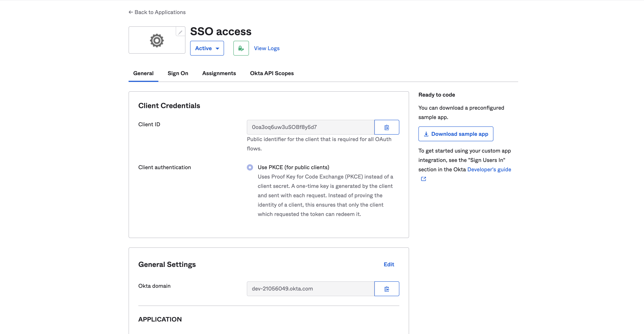Go to the Okta API Scopes tab
This screenshot has height=334, width=644.
click(272, 73)
